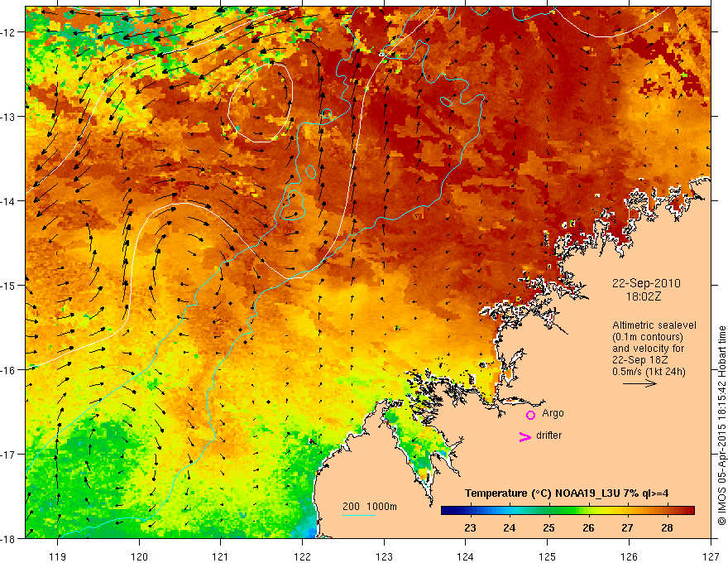Click the longitude 127 axis label
The image size is (728, 563).
pos(711,556)
